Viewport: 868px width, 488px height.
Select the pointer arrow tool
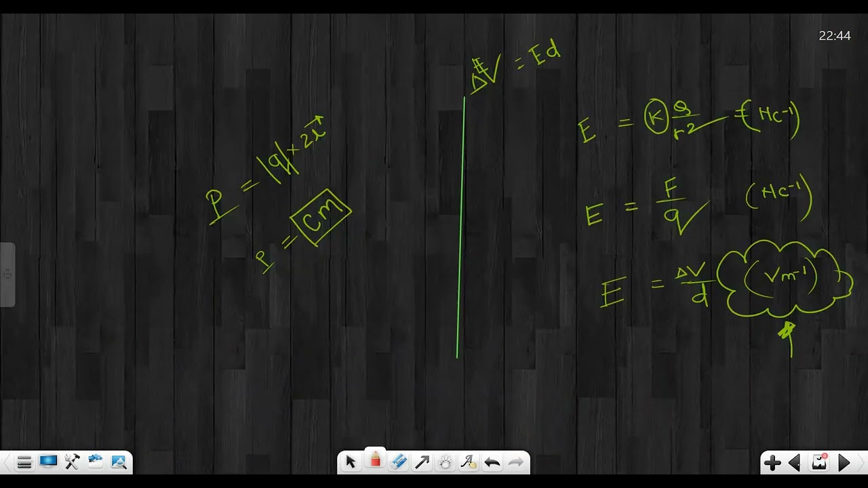351,462
